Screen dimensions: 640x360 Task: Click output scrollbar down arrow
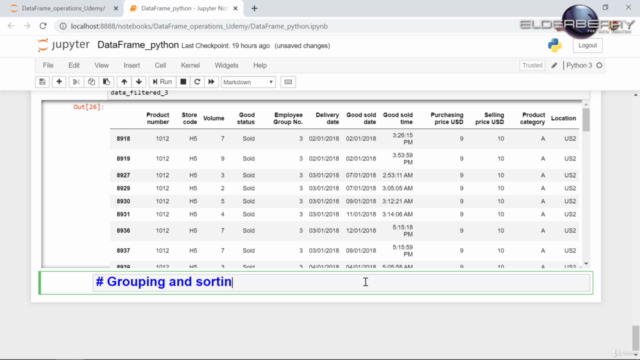pos(586,264)
